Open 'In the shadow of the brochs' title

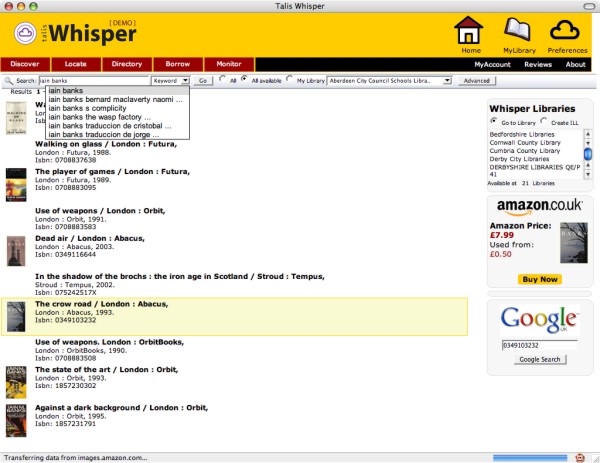tap(180, 276)
